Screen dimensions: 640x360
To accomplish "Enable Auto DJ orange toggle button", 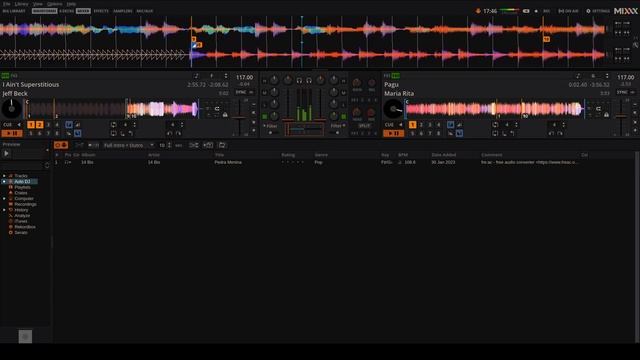I will 61,145.
